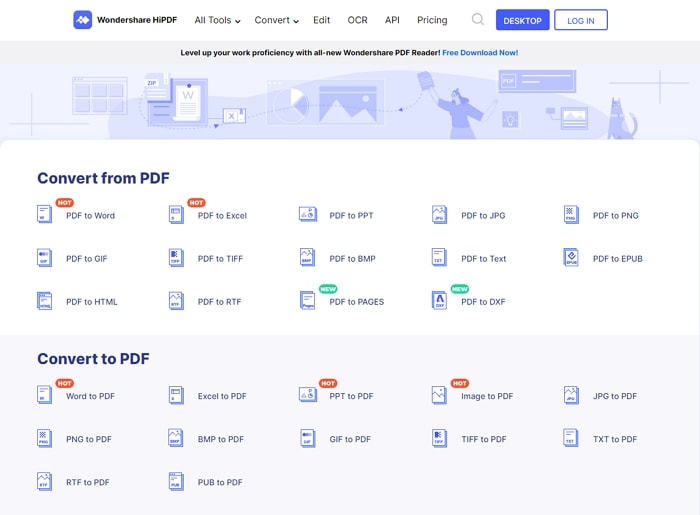Expand the Convert dropdown menu
Screen dimensions: 700x515
[x=276, y=20]
